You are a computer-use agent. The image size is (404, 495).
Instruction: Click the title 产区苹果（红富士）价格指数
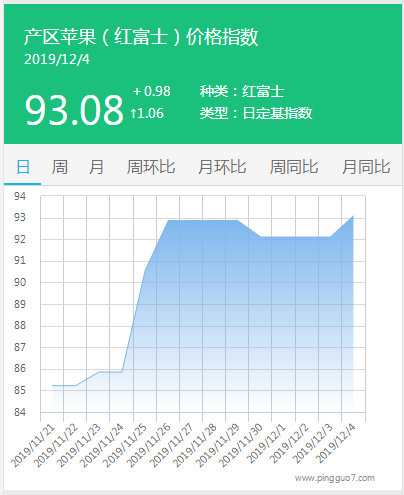pos(141,37)
